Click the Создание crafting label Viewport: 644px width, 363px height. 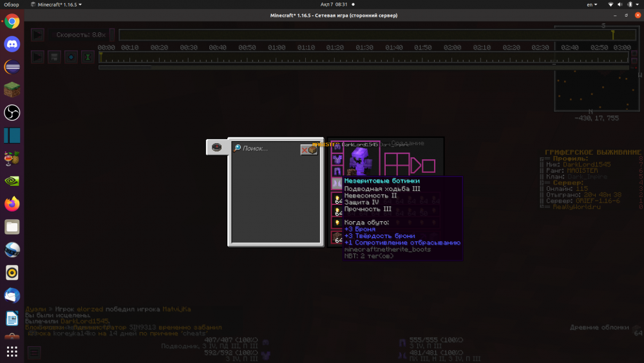tap(408, 143)
